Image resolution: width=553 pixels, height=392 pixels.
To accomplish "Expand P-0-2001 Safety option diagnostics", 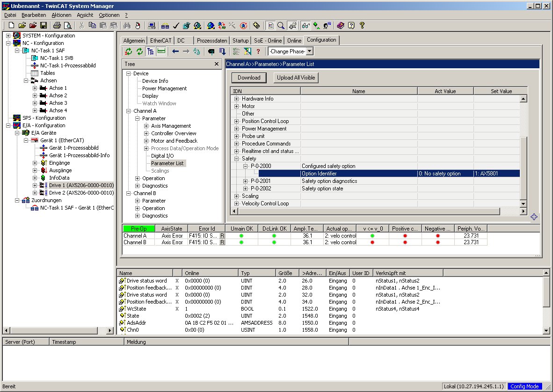I will coord(246,181).
